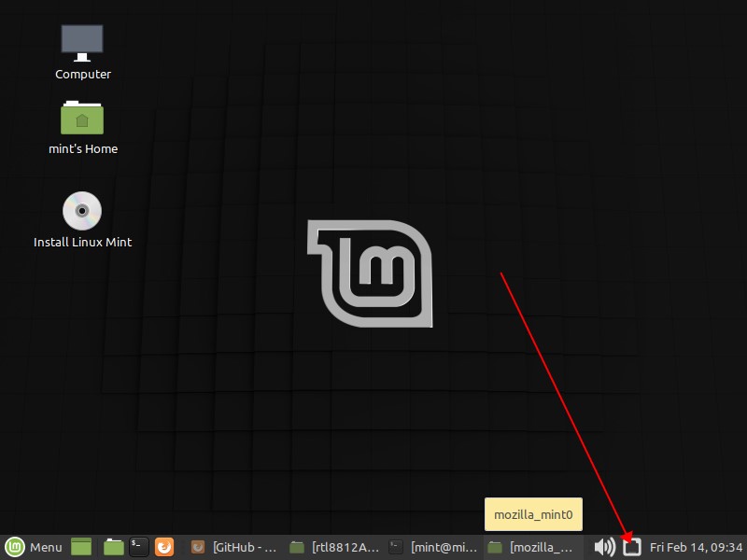
Task: Open the sound volume applet
Action: 605,547
